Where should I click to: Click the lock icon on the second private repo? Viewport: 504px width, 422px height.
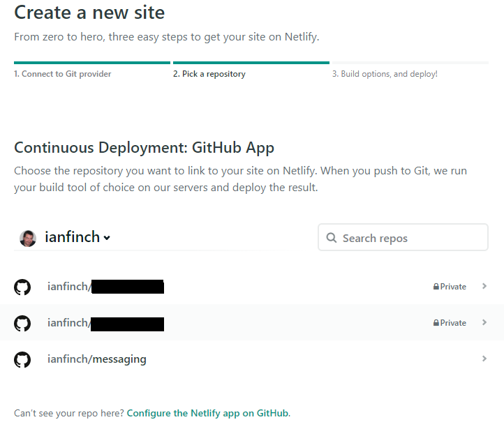(x=436, y=323)
